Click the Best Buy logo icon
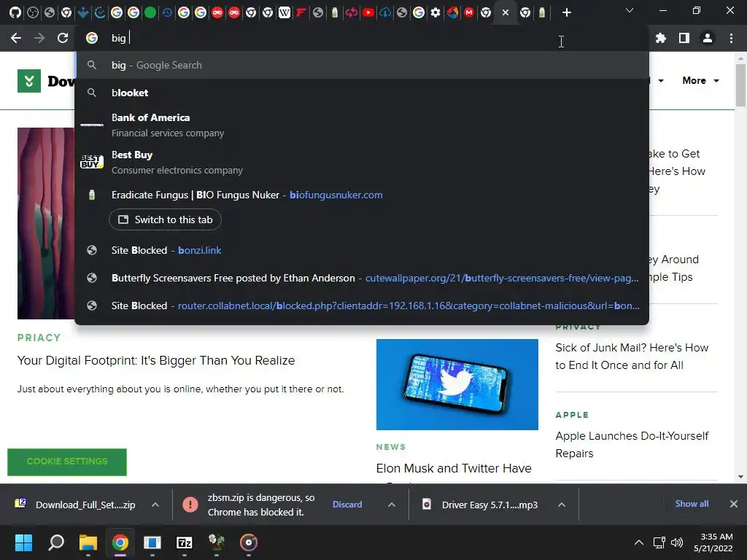This screenshot has height=560, width=747. (x=91, y=162)
